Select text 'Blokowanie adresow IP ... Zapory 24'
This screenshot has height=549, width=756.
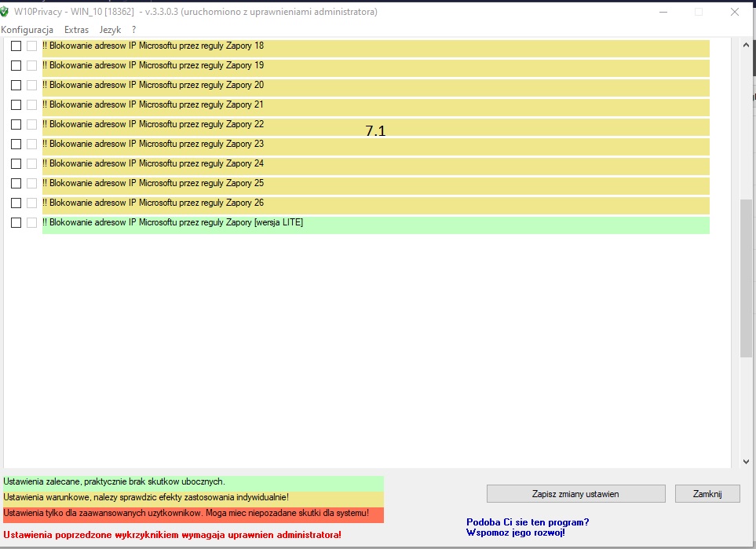pyautogui.click(x=153, y=163)
